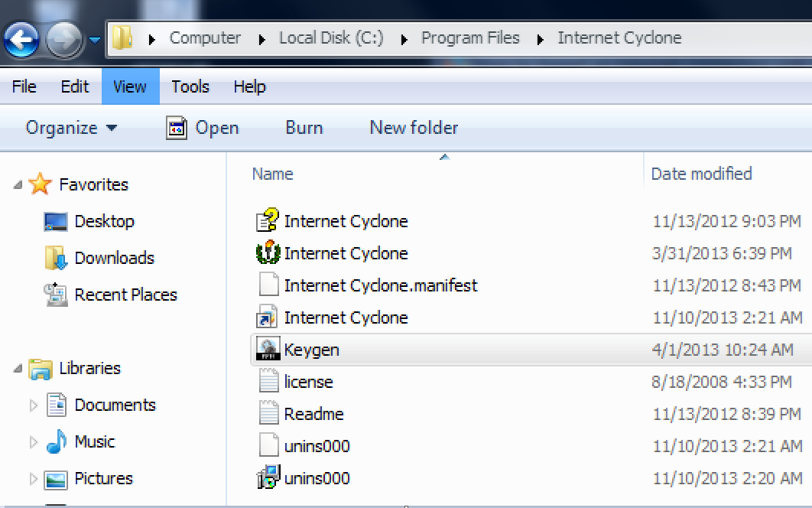Select the license file name
This screenshot has width=812, height=508.
pyautogui.click(x=309, y=382)
